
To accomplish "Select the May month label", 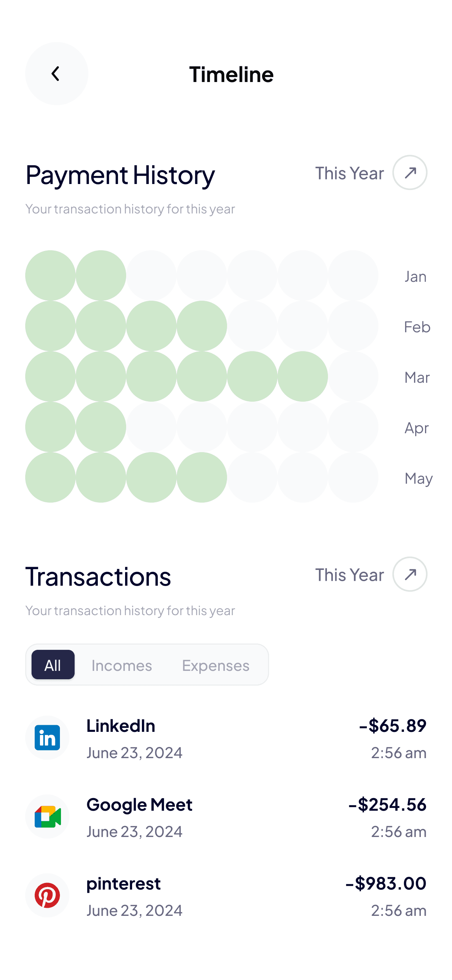I will [418, 478].
